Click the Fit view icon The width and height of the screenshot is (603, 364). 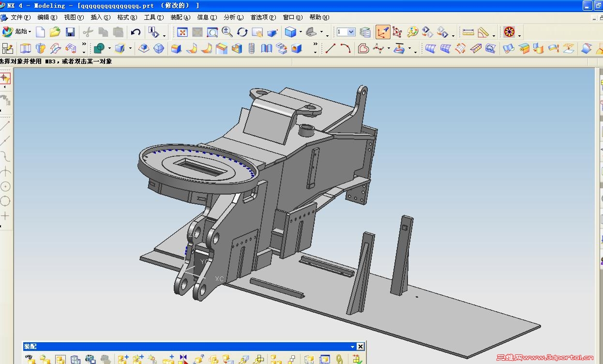coord(182,32)
